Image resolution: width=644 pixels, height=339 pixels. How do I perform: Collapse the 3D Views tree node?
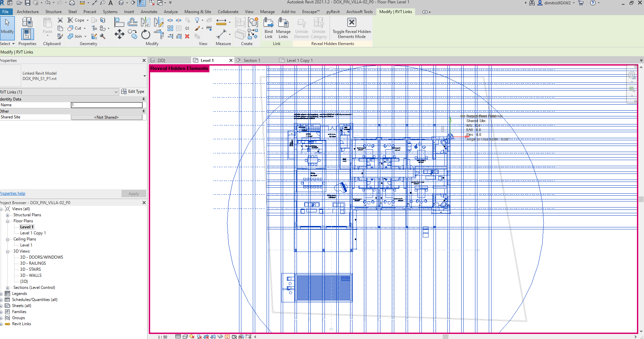tap(7, 251)
